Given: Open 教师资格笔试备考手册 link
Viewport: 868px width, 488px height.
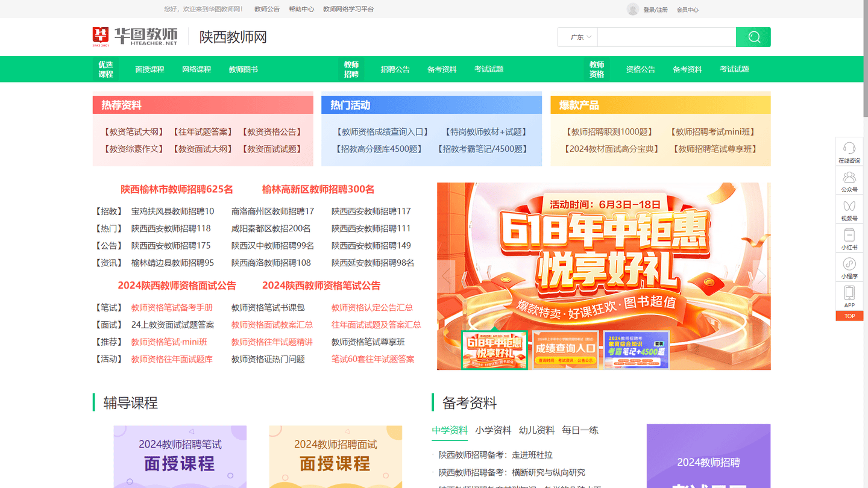Looking at the screenshot, I should click(172, 308).
